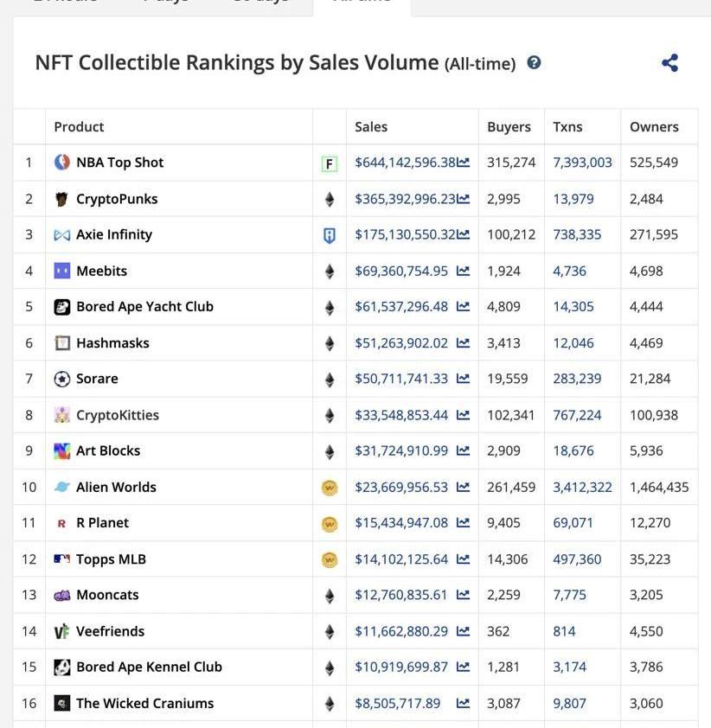
Task: Click the Ronin icon in Axie Infinity row
Action: [x=329, y=235]
